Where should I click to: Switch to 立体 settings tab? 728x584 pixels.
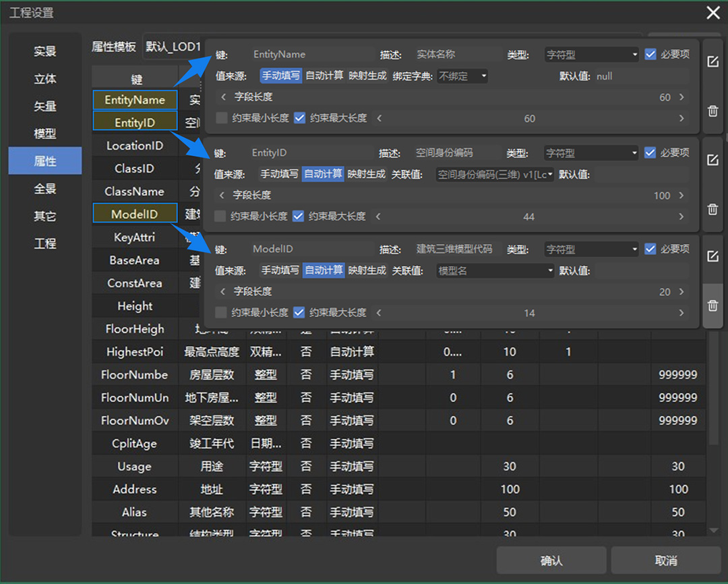point(45,78)
